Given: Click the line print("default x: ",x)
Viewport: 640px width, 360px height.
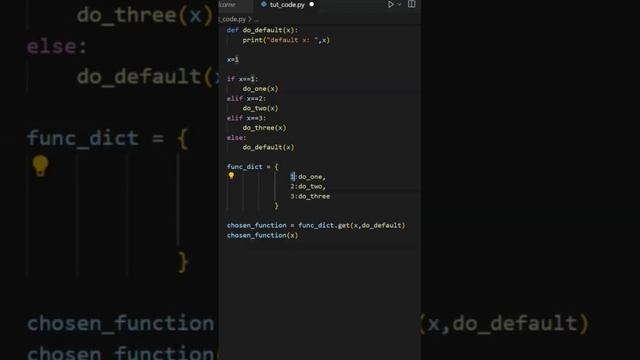Looking at the screenshot, I should [x=286, y=40].
